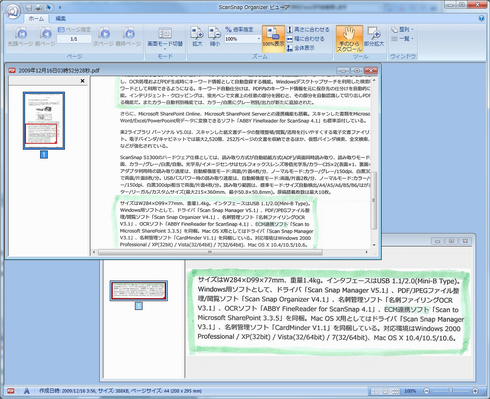Click third view-mode icon in status bar
The image size is (490, 399).
coord(395,391)
